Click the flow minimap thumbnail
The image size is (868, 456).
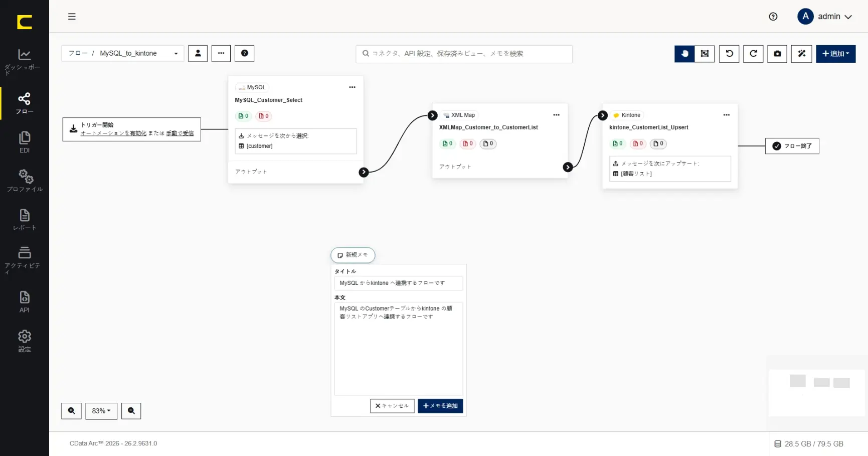pos(817,393)
